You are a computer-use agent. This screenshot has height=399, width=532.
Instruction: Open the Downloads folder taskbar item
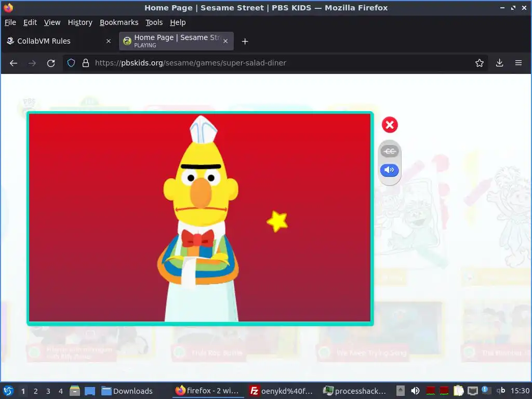click(x=127, y=391)
